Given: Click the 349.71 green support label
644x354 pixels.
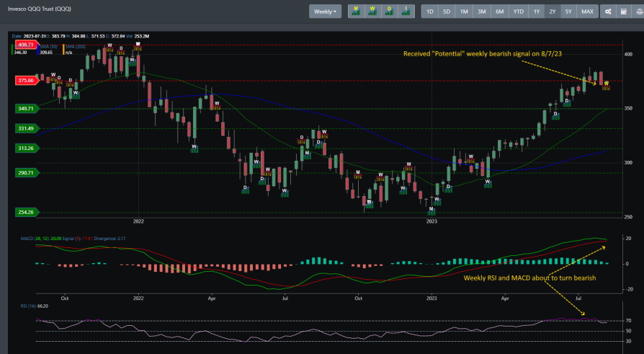Looking at the screenshot, I should pos(27,109).
